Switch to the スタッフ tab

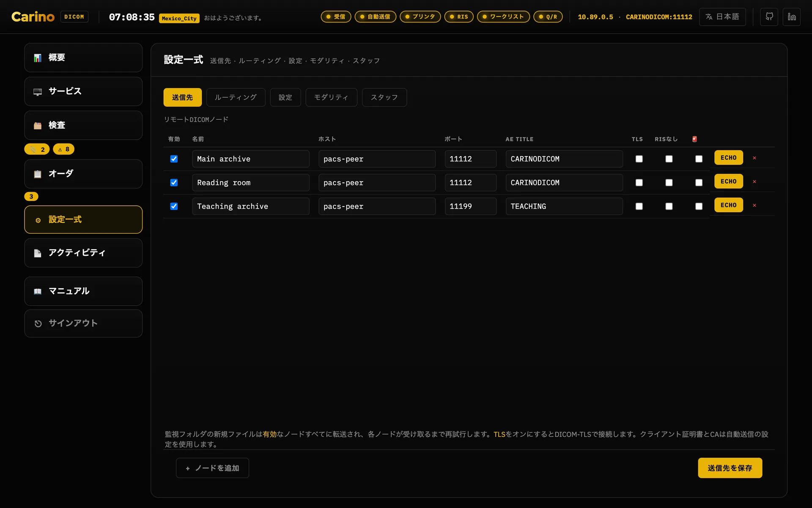click(x=384, y=97)
